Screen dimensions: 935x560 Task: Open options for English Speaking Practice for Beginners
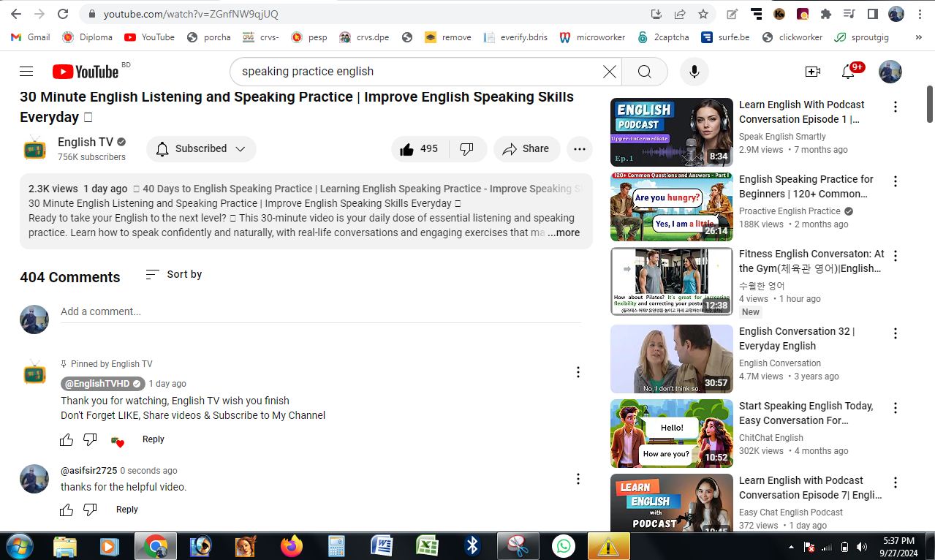point(895,181)
